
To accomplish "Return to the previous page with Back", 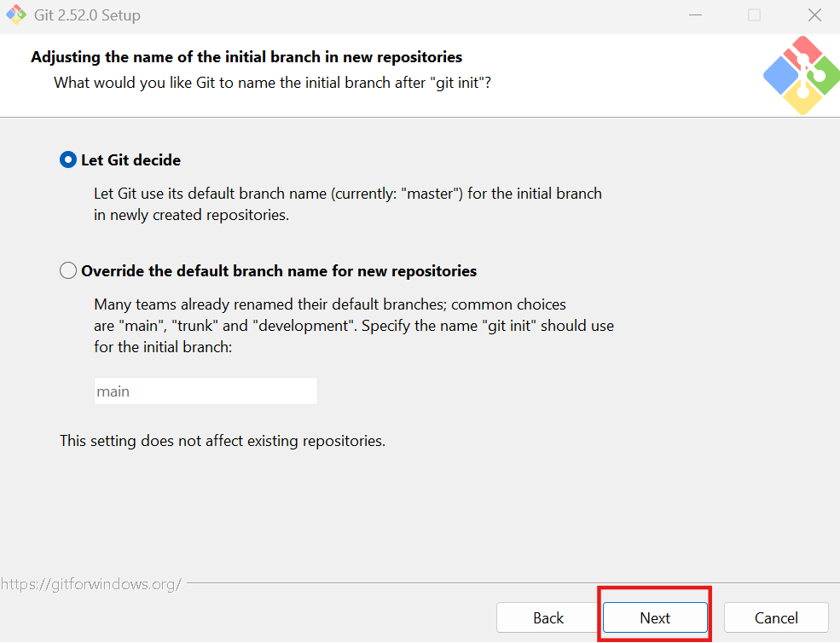I will point(548,617).
